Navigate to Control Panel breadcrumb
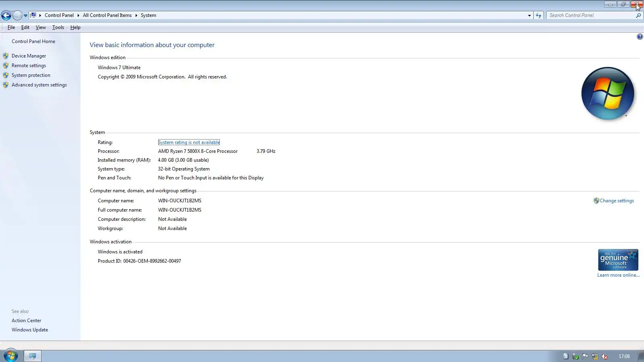The height and width of the screenshot is (362, 644). 59,15
